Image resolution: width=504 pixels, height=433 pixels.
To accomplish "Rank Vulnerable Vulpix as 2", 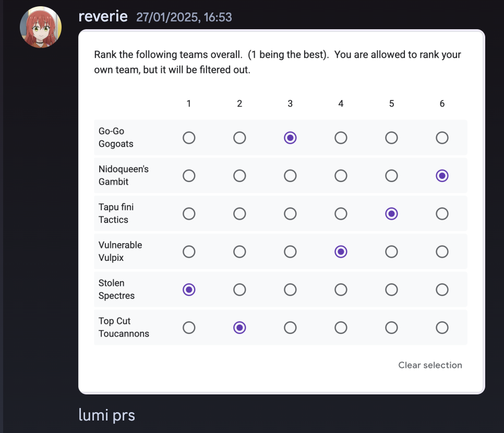I will click(x=239, y=251).
